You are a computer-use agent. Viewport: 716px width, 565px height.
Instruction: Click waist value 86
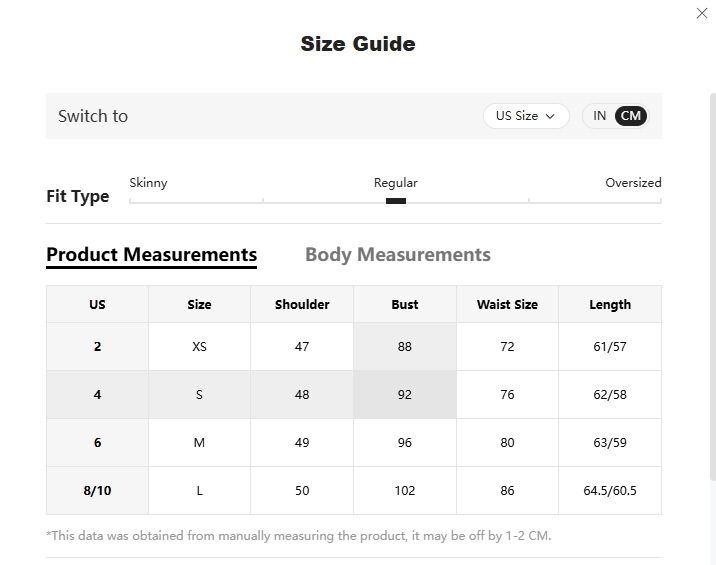pos(507,491)
